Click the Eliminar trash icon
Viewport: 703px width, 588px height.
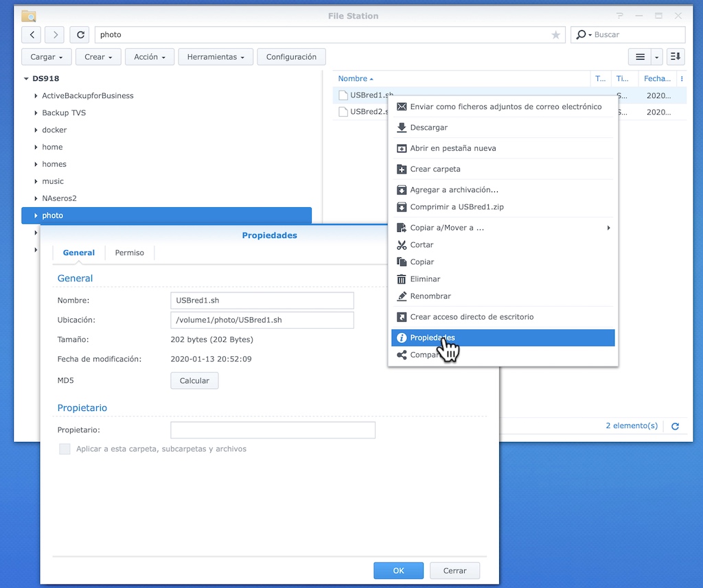(x=402, y=279)
